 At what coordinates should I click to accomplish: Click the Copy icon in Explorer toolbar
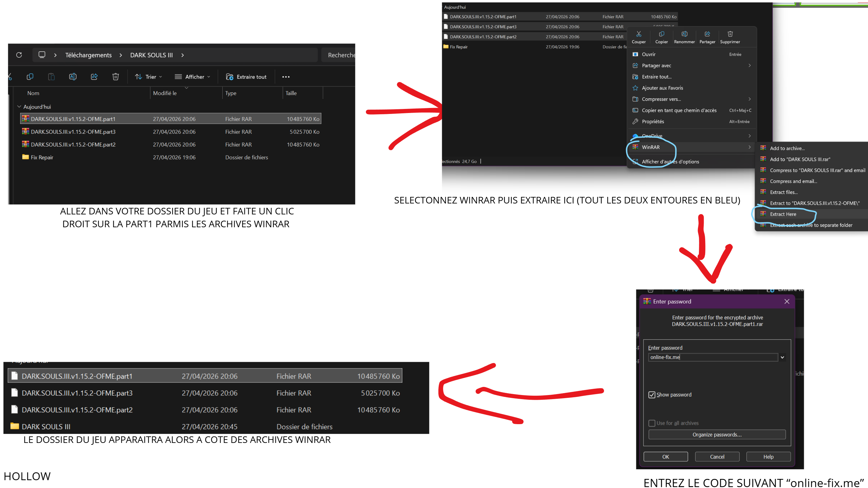click(x=30, y=77)
